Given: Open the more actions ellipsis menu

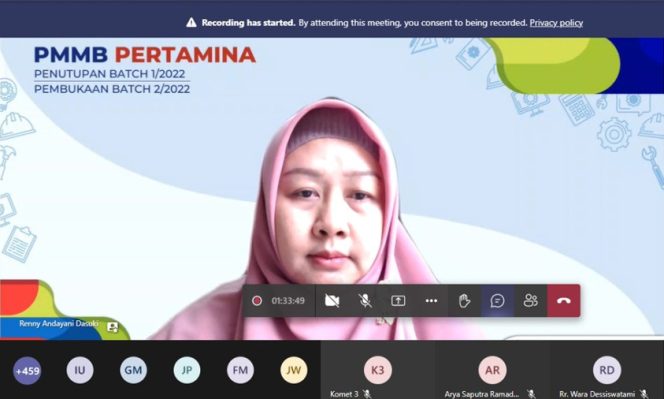Looking at the screenshot, I should (431, 301).
